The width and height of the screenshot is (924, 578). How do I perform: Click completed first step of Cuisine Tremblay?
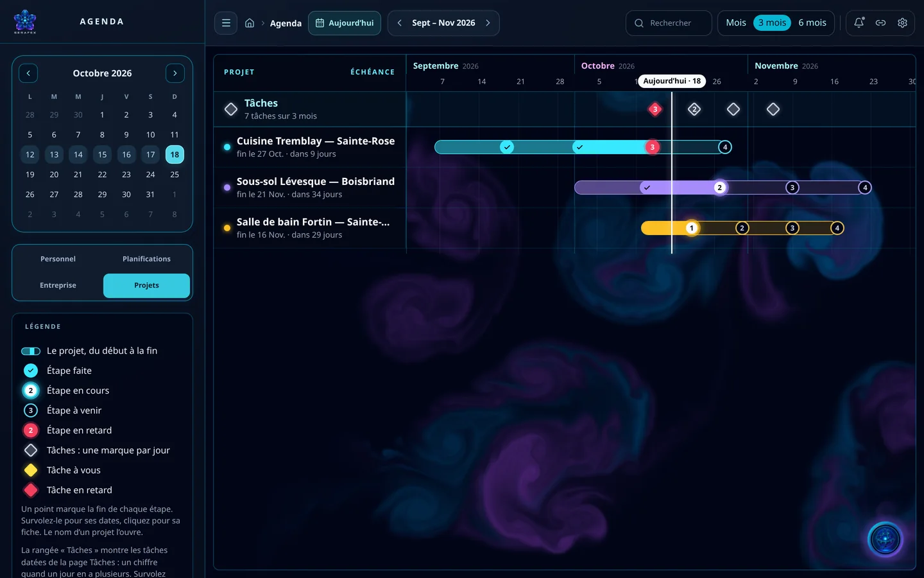coord(507,147)
